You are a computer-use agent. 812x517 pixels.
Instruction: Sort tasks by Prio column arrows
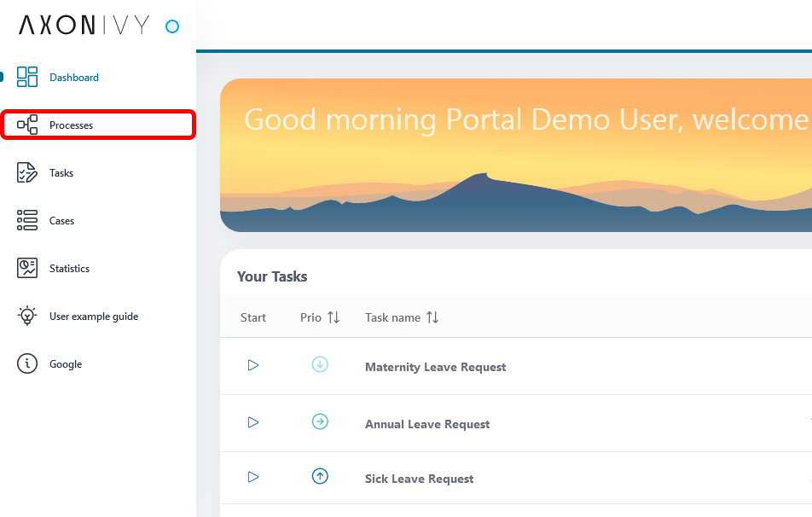click(x=333, y=317)
